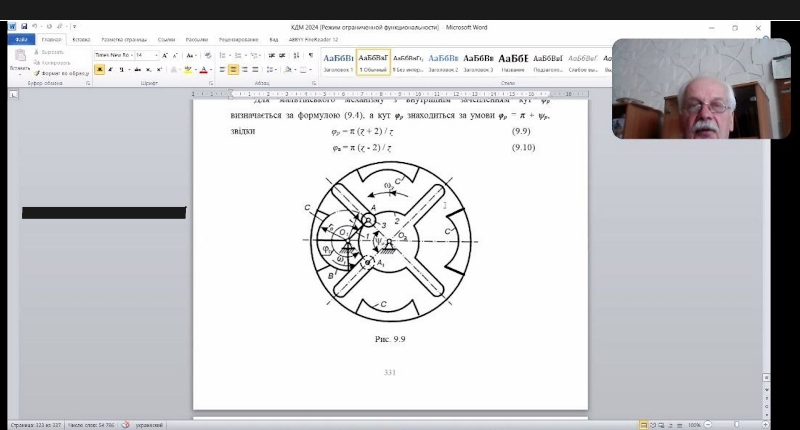
Task: Open line spacing dropdown
Action: [x=271, y=69]
